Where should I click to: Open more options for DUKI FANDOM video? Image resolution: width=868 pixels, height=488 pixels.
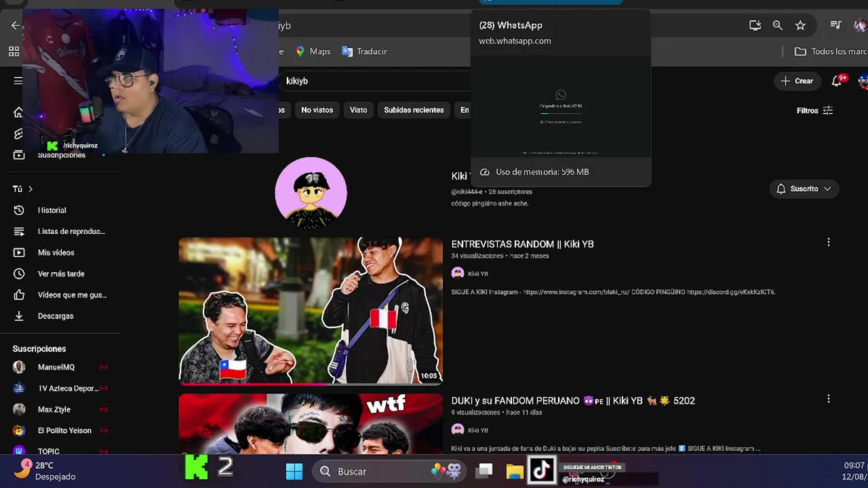point(828,399)
